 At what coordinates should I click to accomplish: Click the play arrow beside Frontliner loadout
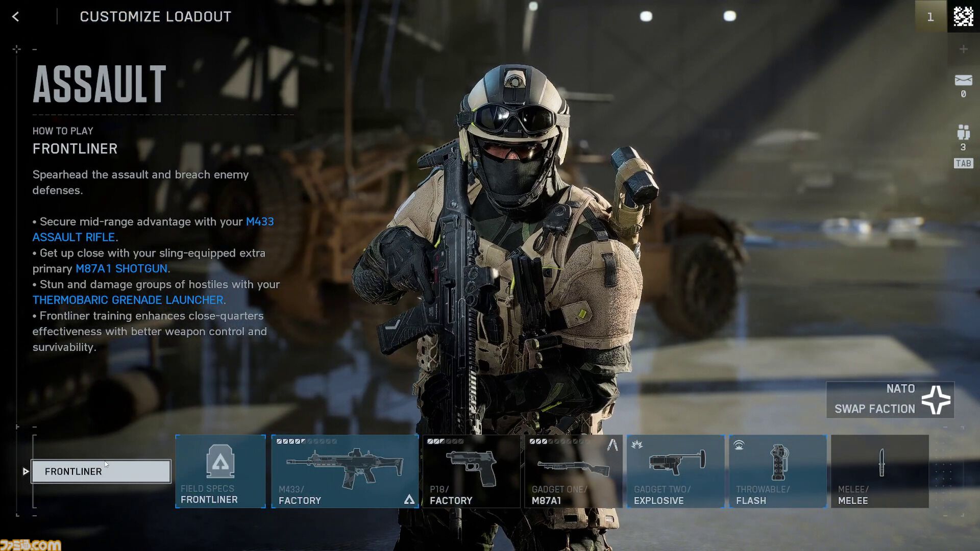coord(26,471)
